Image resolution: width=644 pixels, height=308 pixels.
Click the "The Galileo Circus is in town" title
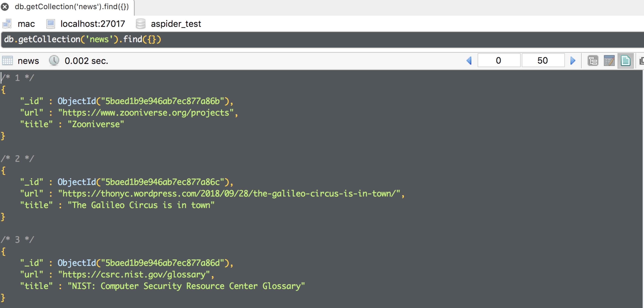coord(141,205)
